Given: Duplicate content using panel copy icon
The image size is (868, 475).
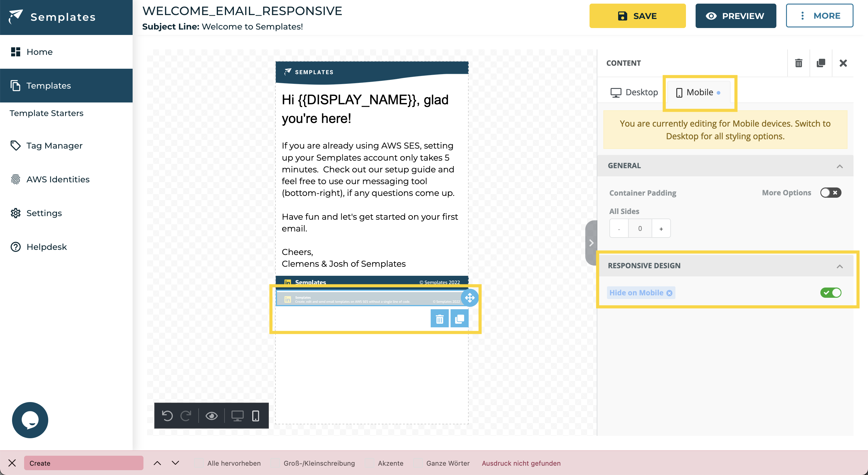Looking at the screenshot, I should point(821,63).
